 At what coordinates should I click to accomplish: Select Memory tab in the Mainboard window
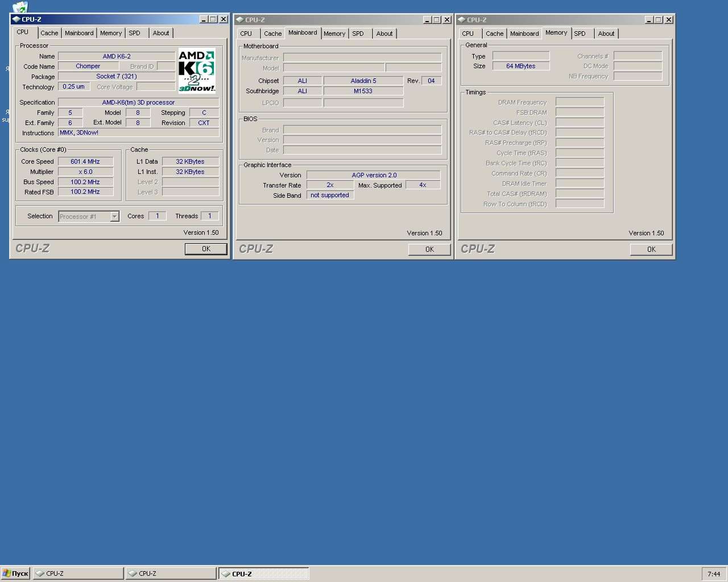334,34
